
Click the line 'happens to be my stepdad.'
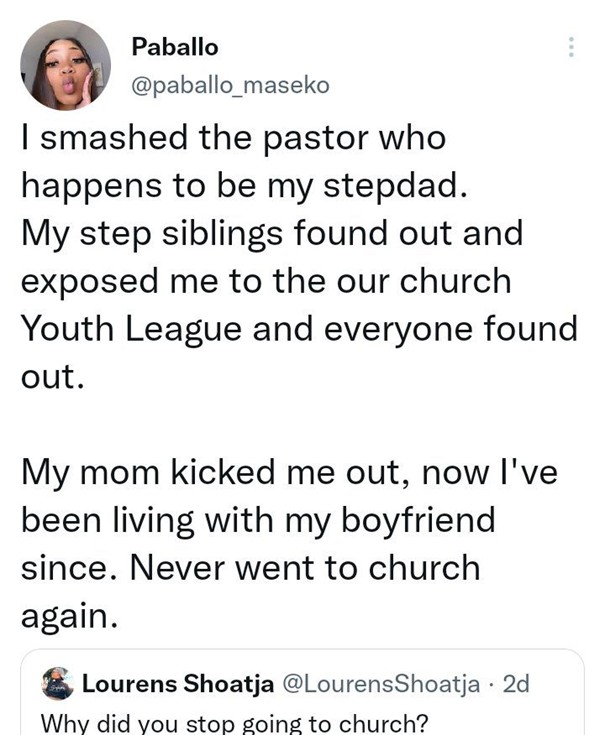245,185
